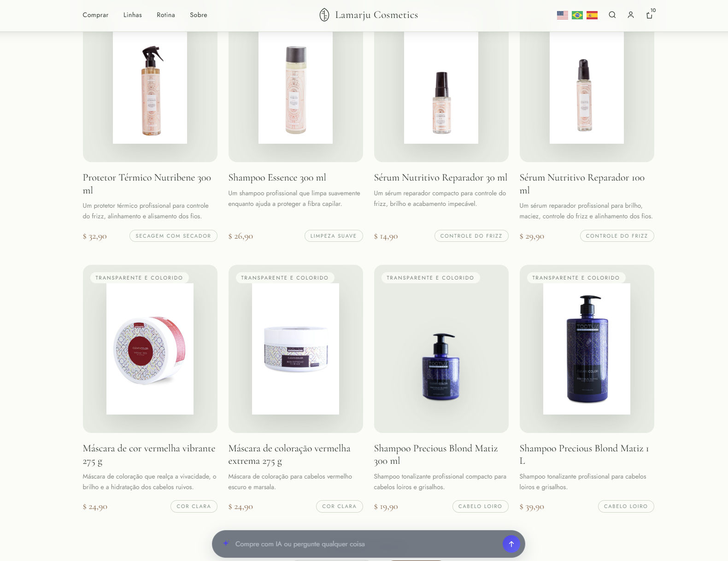Image resolution: width=728 pixels, height=561 pixels.
Task: Click the Secagem com Secador tag
Action: click(173, 236)
